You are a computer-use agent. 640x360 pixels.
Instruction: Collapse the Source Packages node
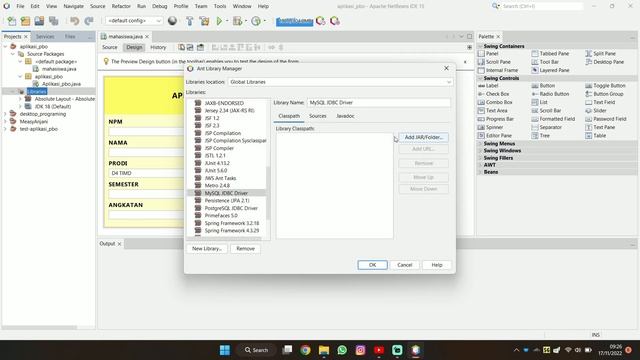tap(13, 54)
